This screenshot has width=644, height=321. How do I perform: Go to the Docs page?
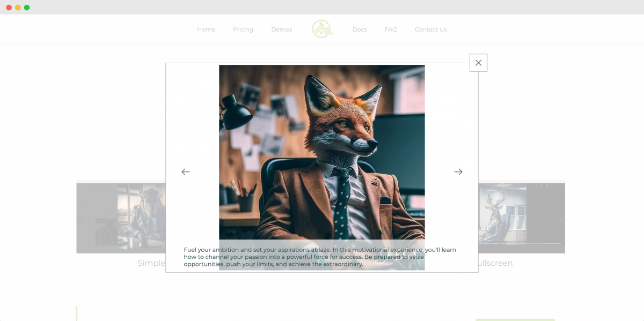coord(360,29)
